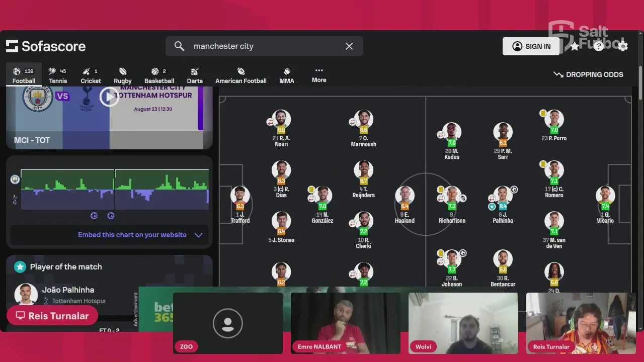The width and height of the screenshot is (644, 362).
Task: Select player R. Cherki on pitch
Action: (363, 231)
